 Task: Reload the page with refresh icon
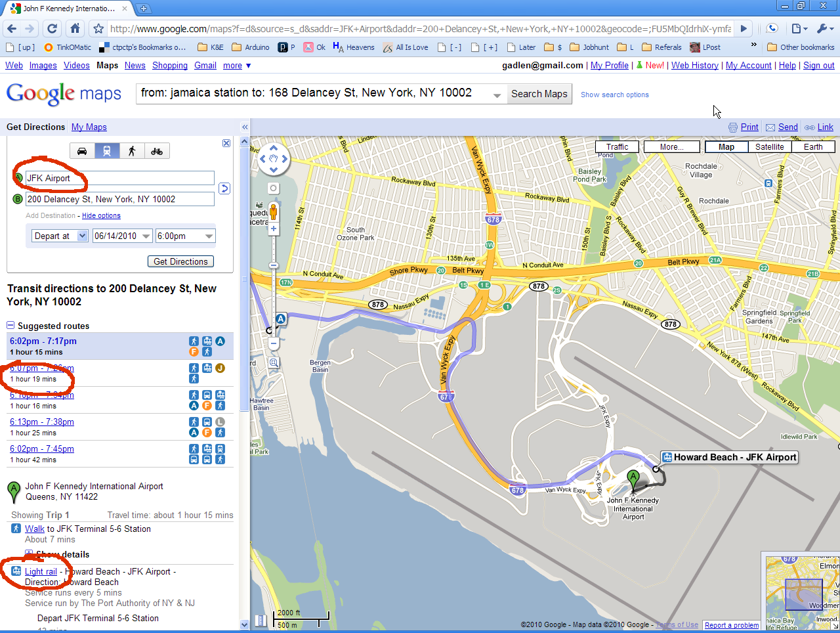(x=52, y=28)
